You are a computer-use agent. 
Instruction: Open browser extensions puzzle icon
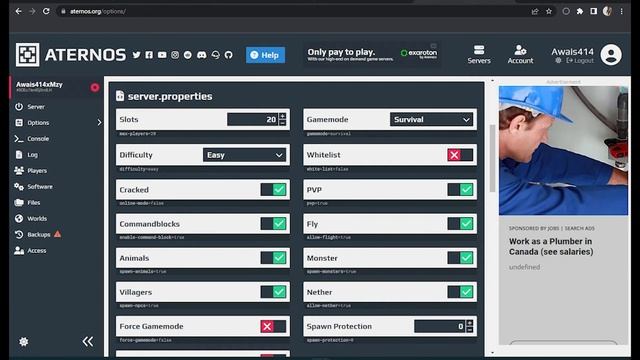point(580,11)
